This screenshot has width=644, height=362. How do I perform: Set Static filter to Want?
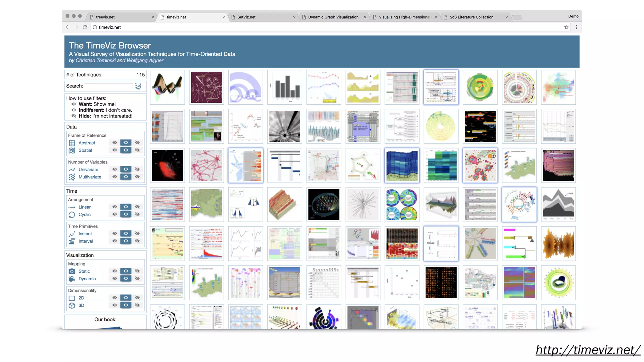(x=114, y=271)
